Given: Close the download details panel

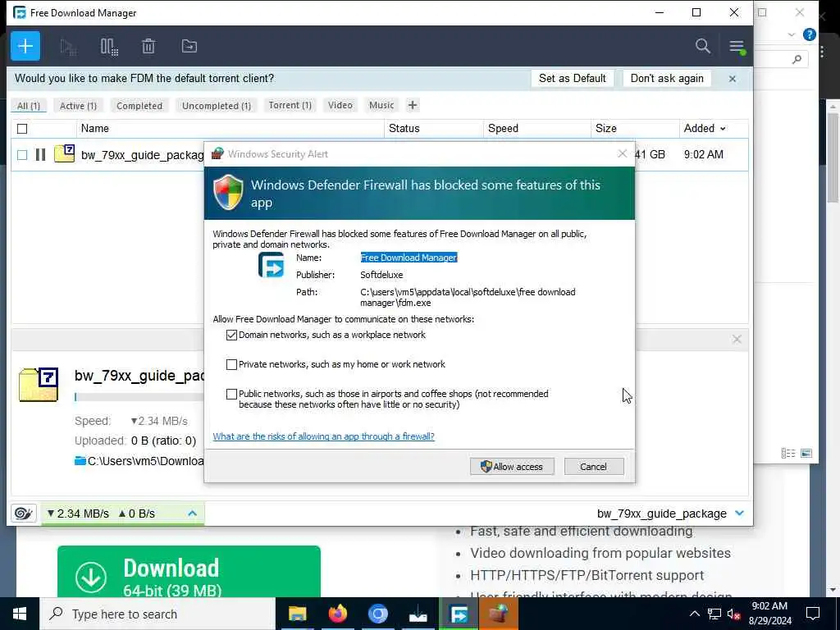Looking at the screenshot, I should coord(737,339).
